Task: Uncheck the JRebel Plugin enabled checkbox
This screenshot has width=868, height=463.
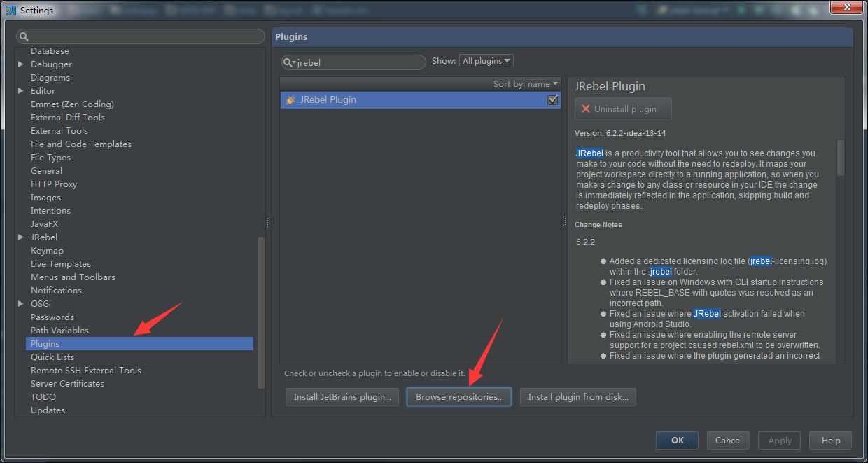Action: 553,100
